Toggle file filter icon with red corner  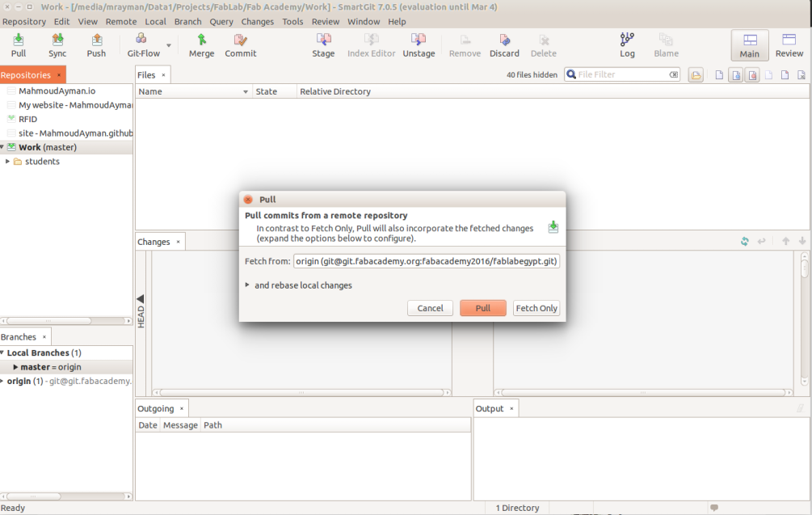[785, 75]
